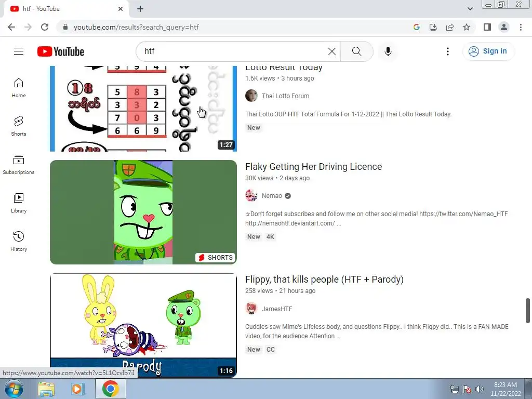
Task: Click the browser forward arrow
Action: coord(28,27)
